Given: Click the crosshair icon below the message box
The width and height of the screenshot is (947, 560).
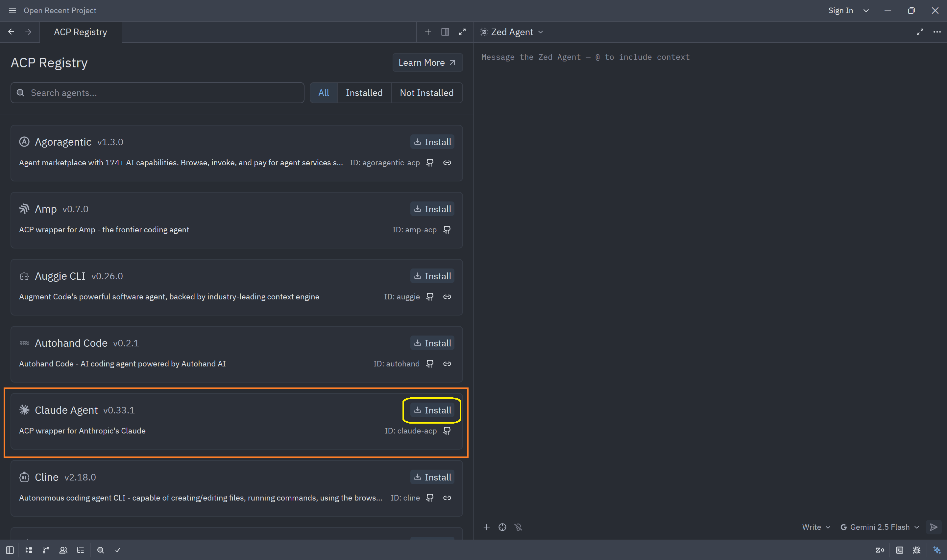Looking at the screenshot, I should tap(502, 527).
